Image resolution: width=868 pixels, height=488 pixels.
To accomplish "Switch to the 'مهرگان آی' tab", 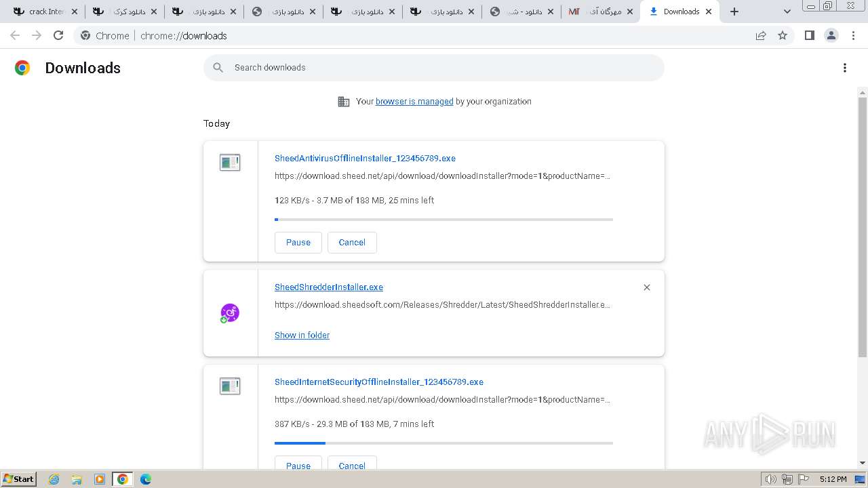I will [x=601, y=12].
